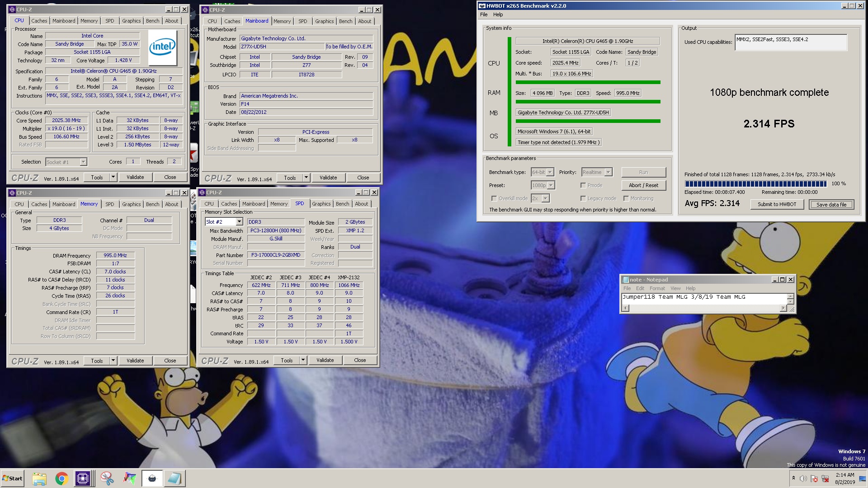
Task: Open the View menu in Notepad
Action: 675,288
